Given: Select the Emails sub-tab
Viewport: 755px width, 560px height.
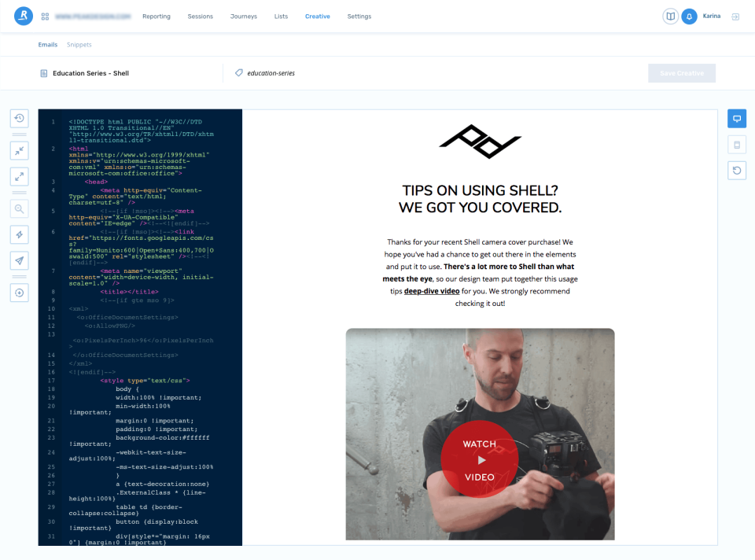Looking at the screenshot, I should (48, 44).
